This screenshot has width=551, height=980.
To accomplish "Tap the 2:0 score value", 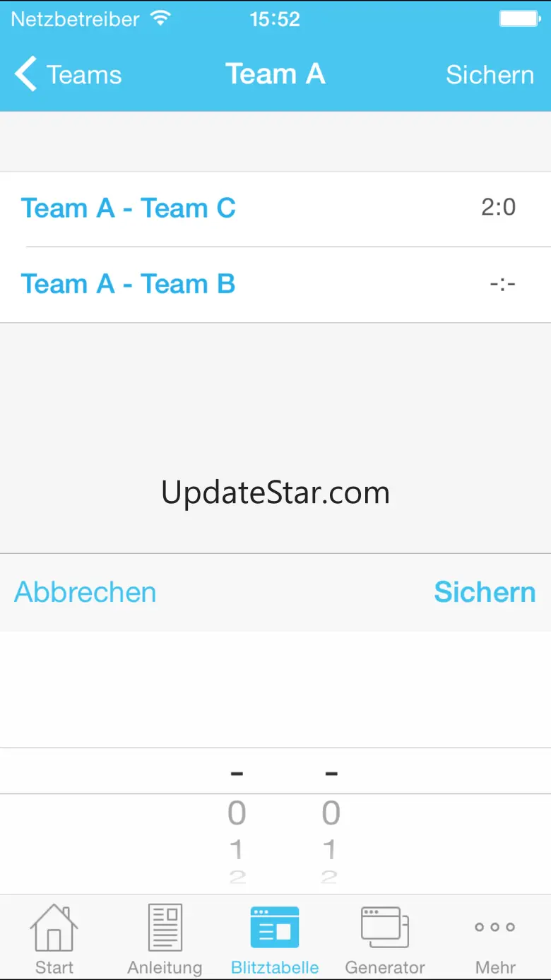I will 499,207.
